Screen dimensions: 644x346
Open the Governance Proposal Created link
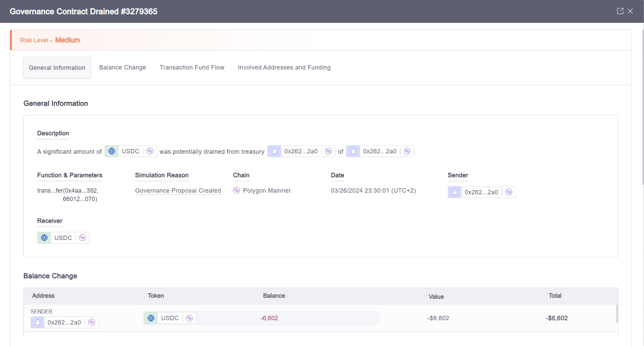coord(178,191)
